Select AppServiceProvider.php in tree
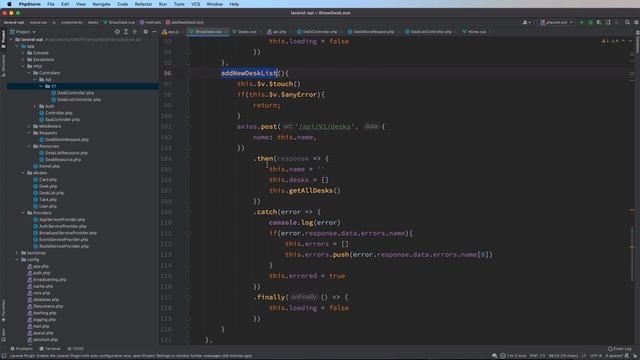Screen dimensions: 640x360 pos(62,220)
